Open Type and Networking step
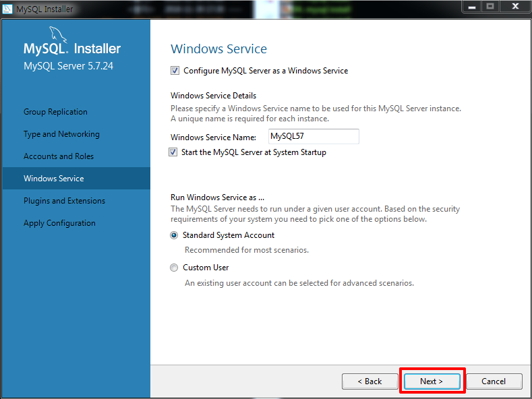The width and height of the screenshot is (532, 399). pyautogui.click(x=61, y=134)
